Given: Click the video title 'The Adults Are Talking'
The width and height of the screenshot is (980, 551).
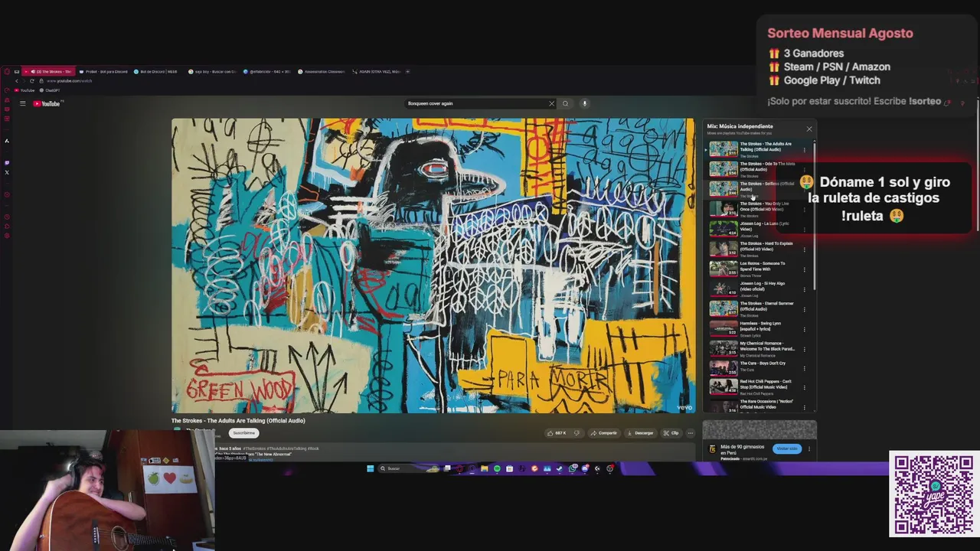Looking at the screenshot, I should pos(238,420).
